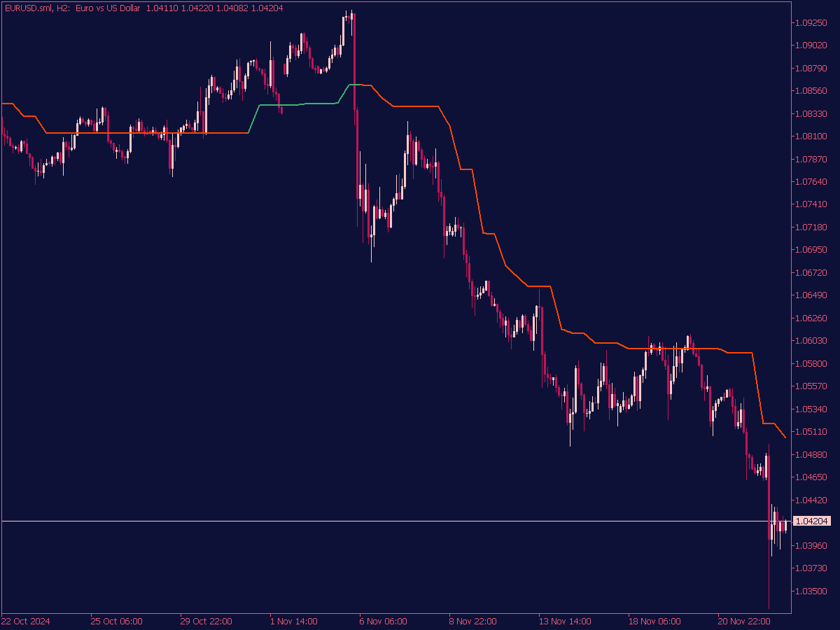Click the 18 Nov 06:00 time label
Screen dimensions: 840x630
(x=654, y=621)
